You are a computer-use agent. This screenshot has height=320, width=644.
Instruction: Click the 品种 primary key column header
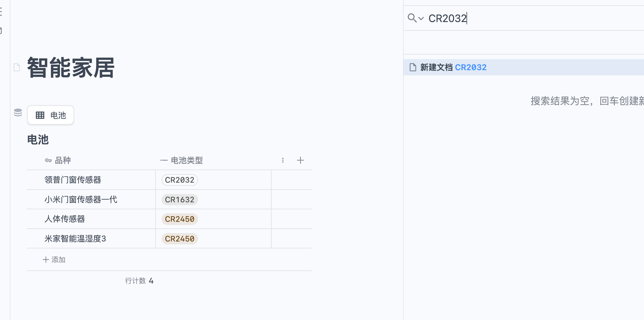coord(63,160)
